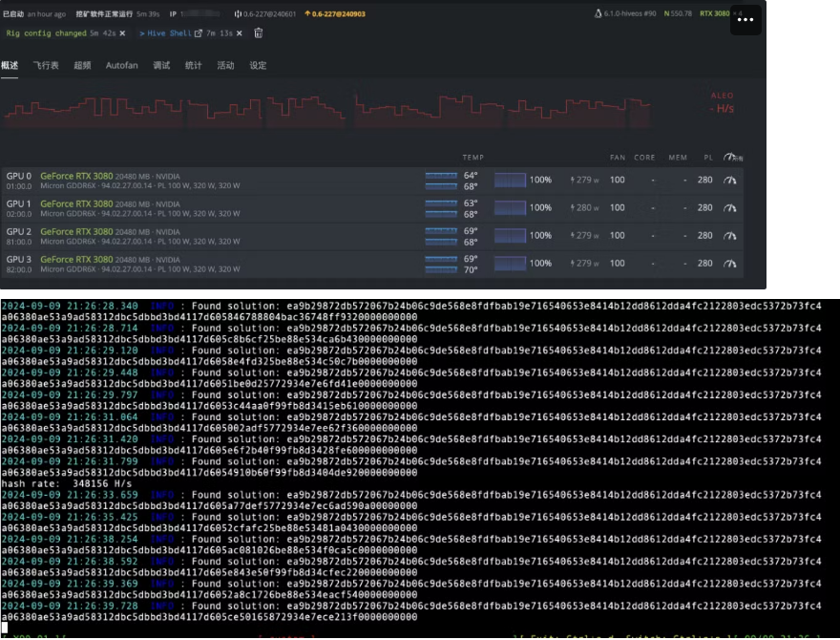Screen dimensions: 840x640
Task: Open the Hive Shell link
Action: coord(169,33)
